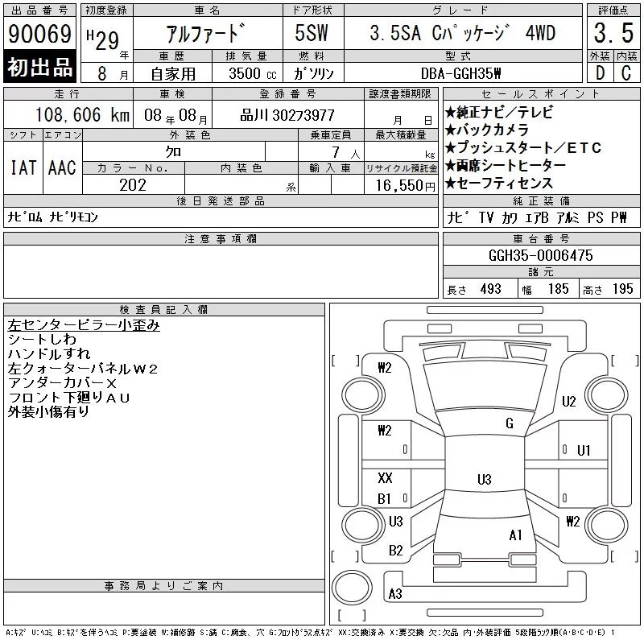Select sales point ★両席シートヒーター
Viewport: 644px width, 644px height.
point(506,166)
